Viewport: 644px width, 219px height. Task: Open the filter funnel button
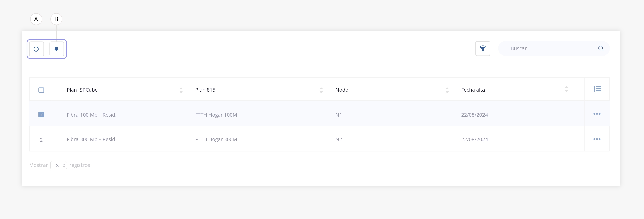click(482, 48)
